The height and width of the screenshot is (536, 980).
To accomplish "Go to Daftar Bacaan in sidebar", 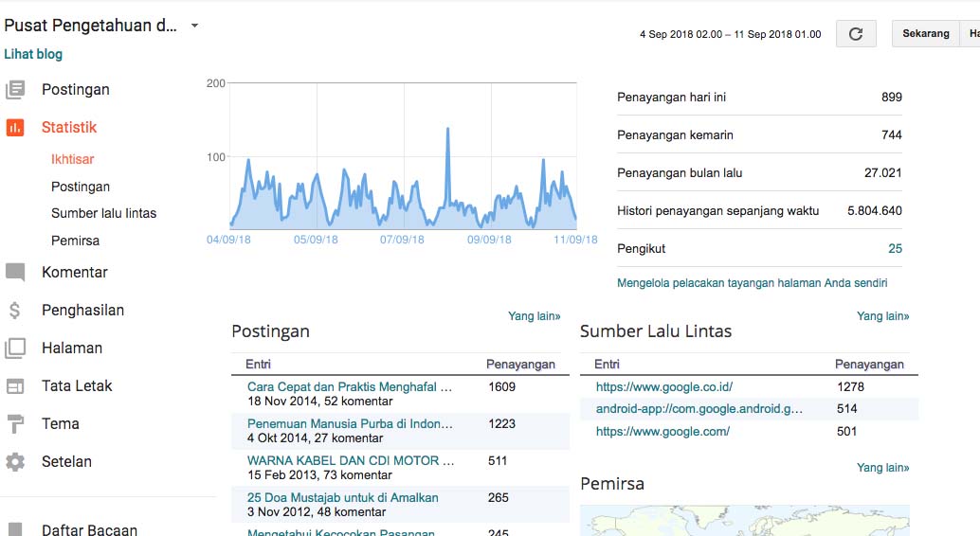I will [89, 529].
